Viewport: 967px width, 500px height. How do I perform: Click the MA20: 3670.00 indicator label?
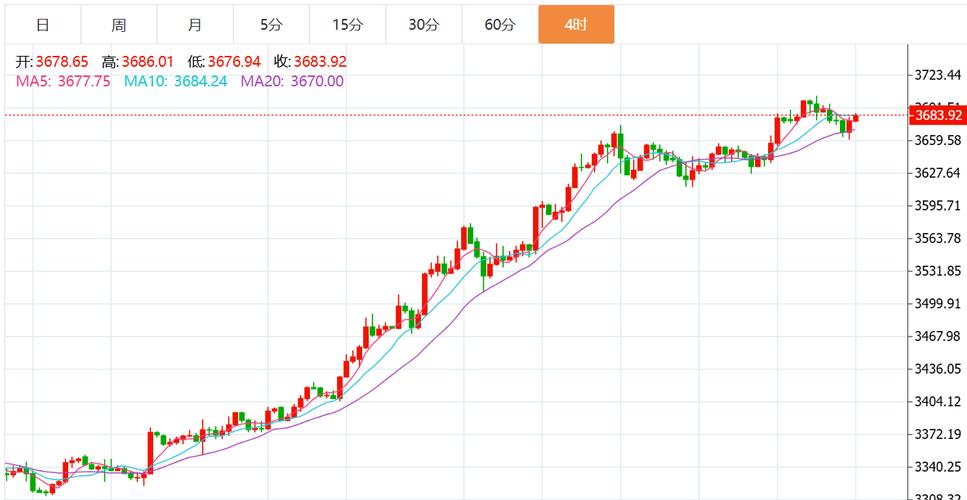coord(292,81)
